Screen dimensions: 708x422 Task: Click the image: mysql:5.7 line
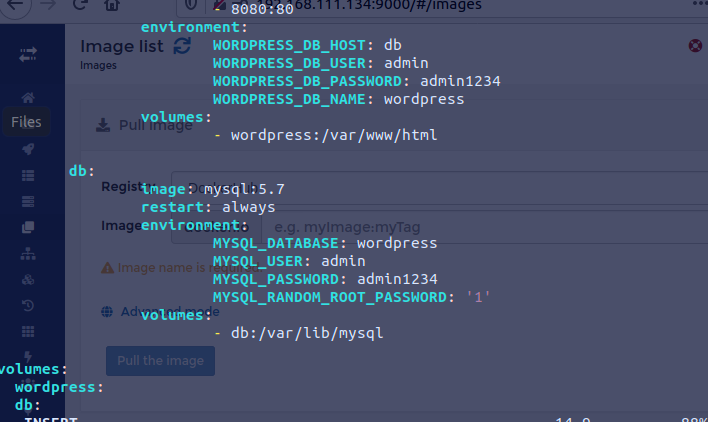pyautogui.click(x=213, y=189)
